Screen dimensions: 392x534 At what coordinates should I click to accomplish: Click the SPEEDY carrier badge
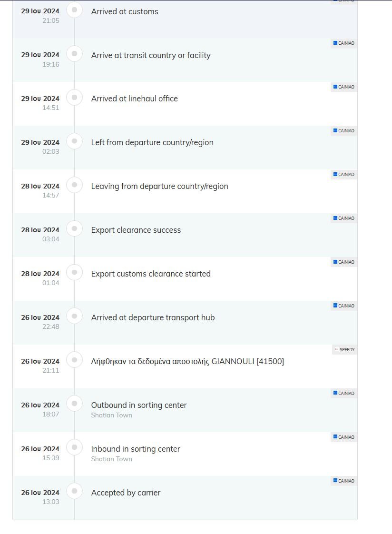pyautogui.click(x=344, y=350)
